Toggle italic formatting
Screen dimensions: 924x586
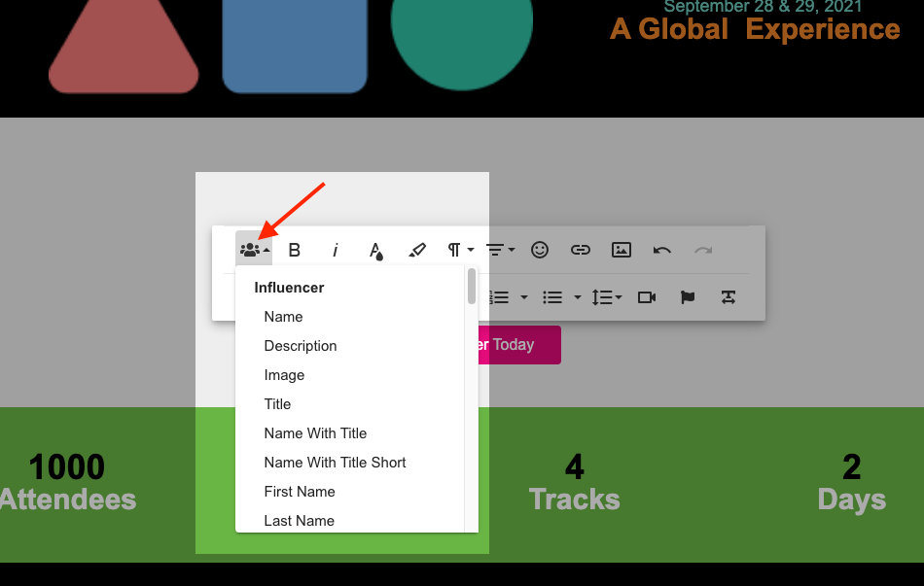pos(336,250)
